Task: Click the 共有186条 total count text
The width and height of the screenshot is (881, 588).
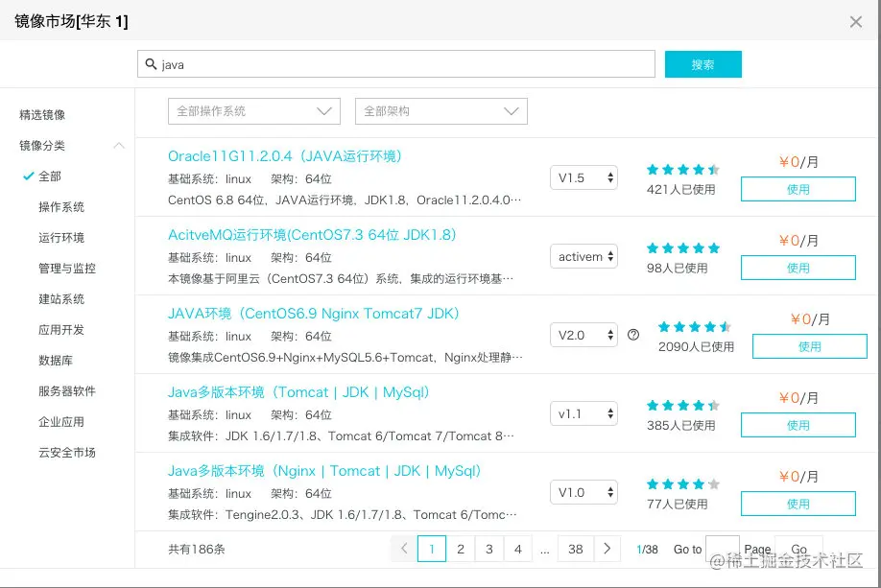Action: (197, 550)
